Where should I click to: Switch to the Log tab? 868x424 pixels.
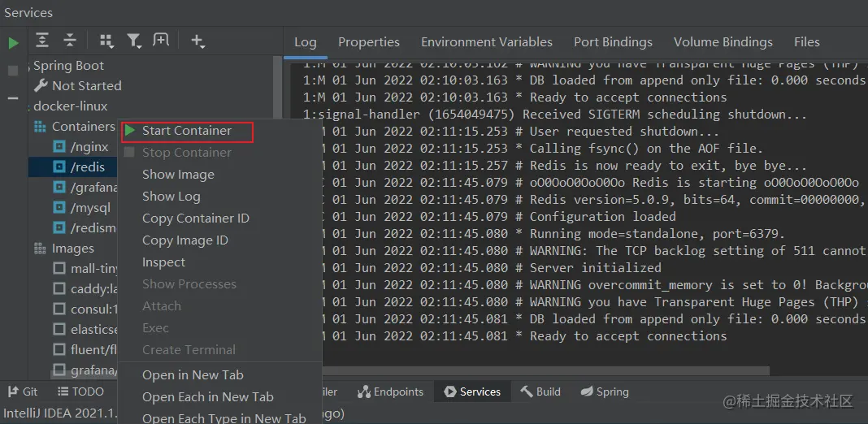[x=305, y=42]
